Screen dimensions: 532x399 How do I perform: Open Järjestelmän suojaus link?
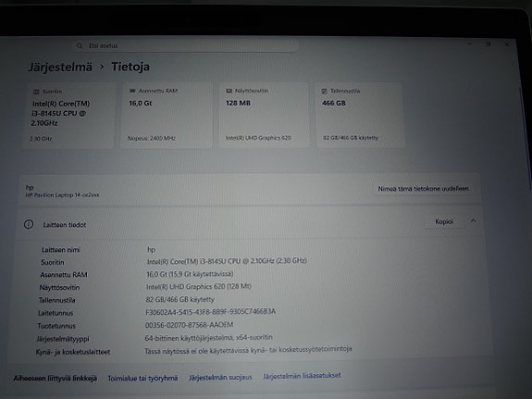[x=220, y=378]
